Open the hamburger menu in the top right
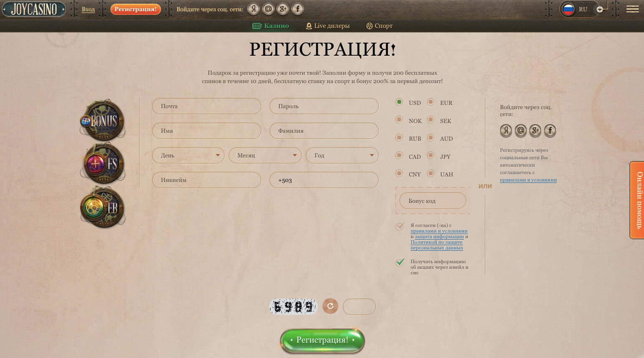 632,9
